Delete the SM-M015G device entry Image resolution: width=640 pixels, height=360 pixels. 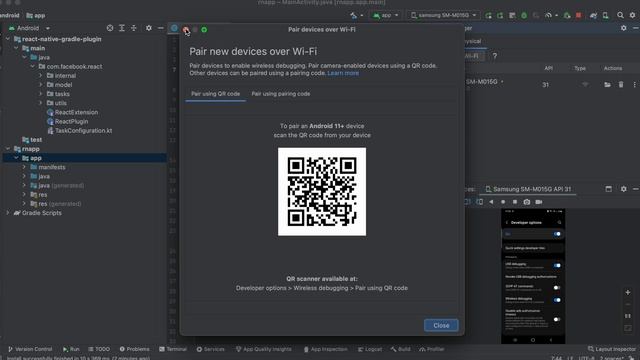click(620, 84)
